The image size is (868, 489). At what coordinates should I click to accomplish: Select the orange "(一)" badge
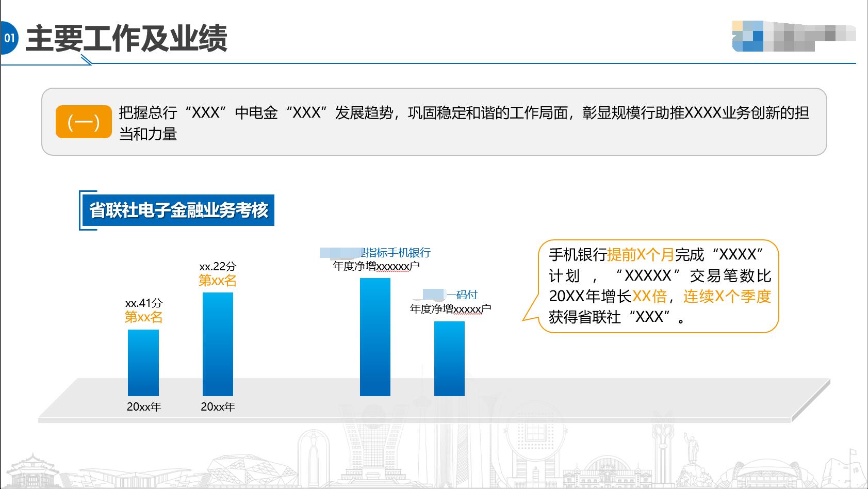pyautogui.click(x=84, y=122)
